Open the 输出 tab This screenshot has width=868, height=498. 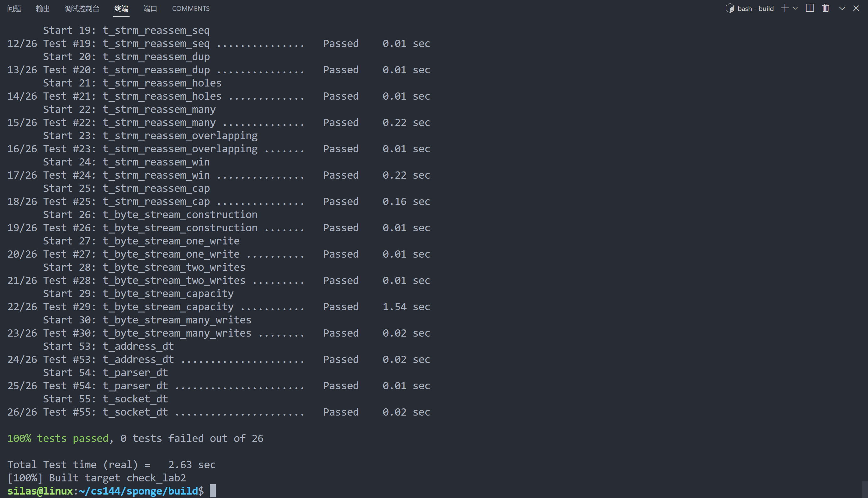click(x=43, y=8)
